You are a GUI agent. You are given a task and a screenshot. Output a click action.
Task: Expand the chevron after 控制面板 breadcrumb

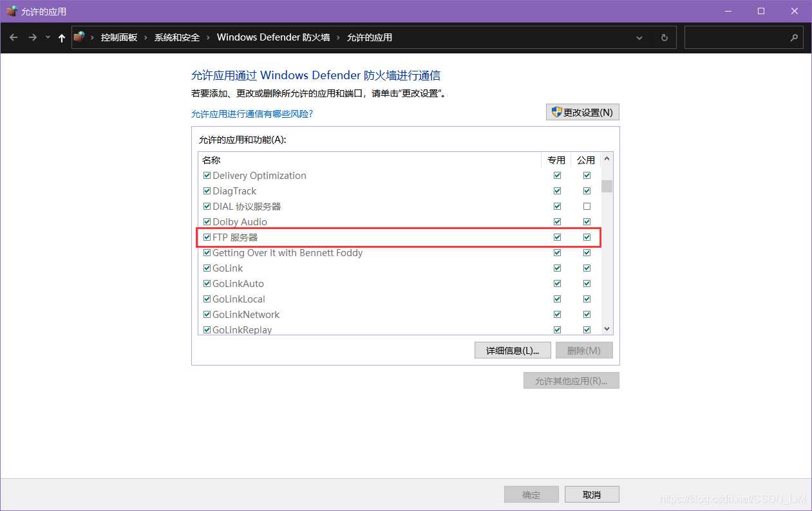(146, 37)
